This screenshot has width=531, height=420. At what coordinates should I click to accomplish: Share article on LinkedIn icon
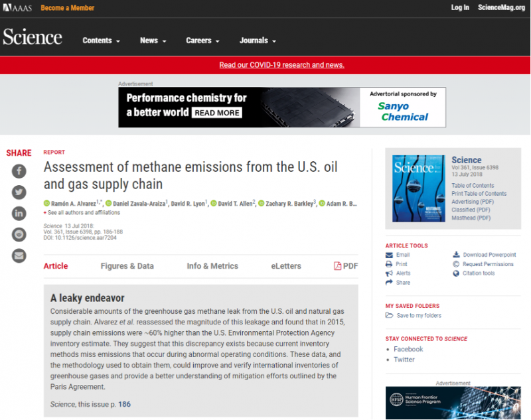19,213
